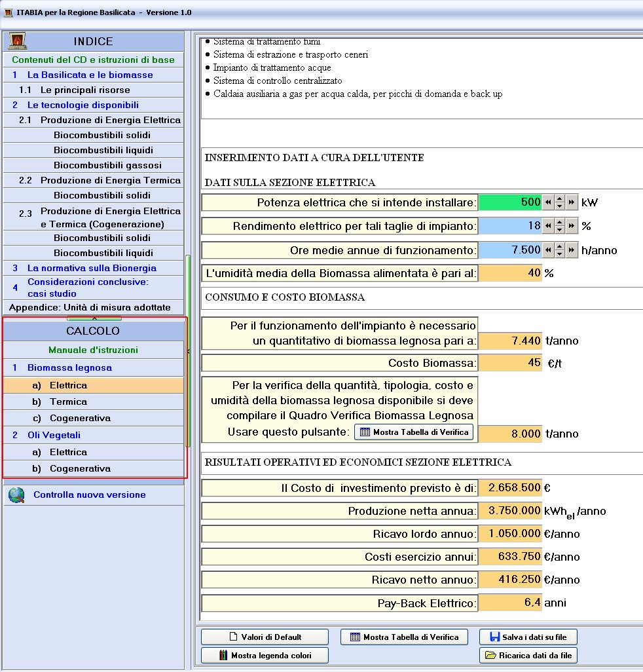Click the down arrow on the operating hours stepper
This screenshot has height=672, width=643.
(x=559, y=253)
